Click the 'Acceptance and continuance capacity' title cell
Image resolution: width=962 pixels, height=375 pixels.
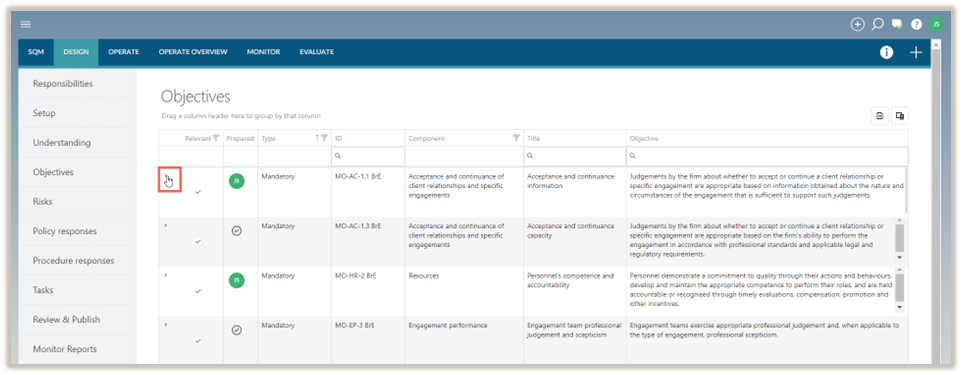pos(575,241)
